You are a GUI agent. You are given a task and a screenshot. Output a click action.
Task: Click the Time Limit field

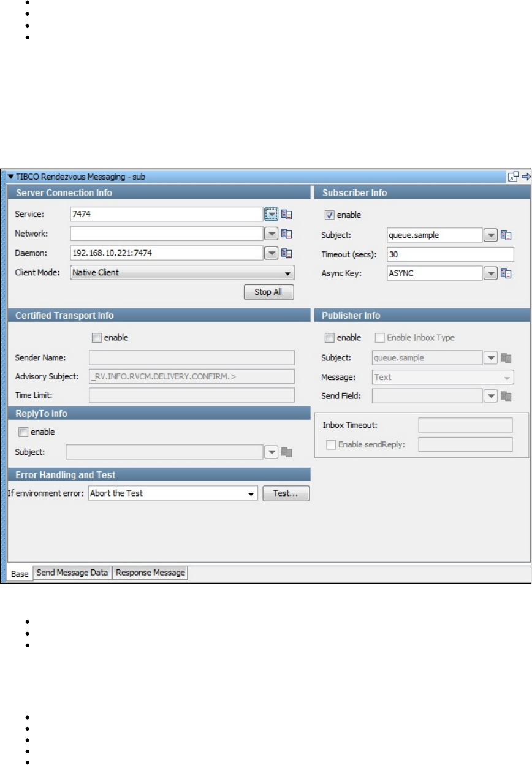point(192,395)
